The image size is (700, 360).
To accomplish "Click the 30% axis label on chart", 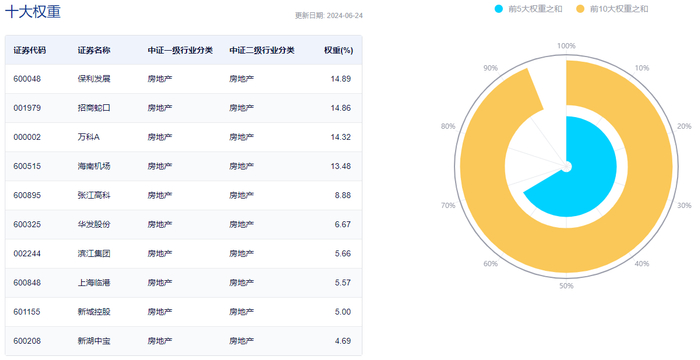I will click(684, 205).
